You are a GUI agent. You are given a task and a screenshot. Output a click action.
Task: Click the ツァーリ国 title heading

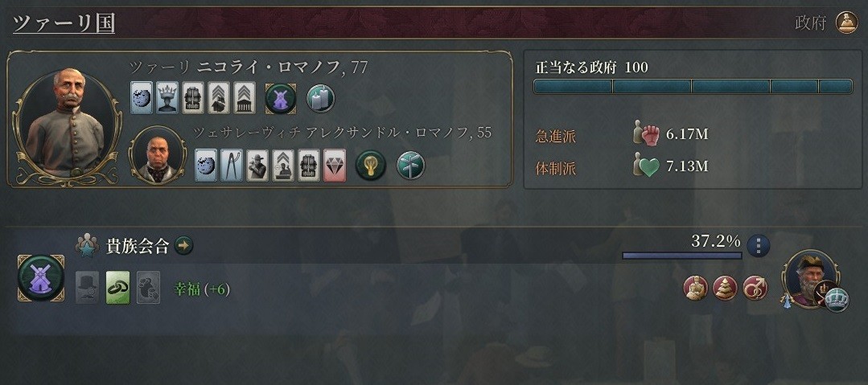[64, 23]
